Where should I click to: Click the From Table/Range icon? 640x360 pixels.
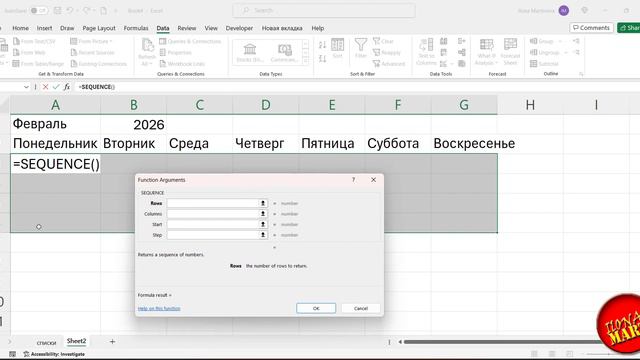16,64
